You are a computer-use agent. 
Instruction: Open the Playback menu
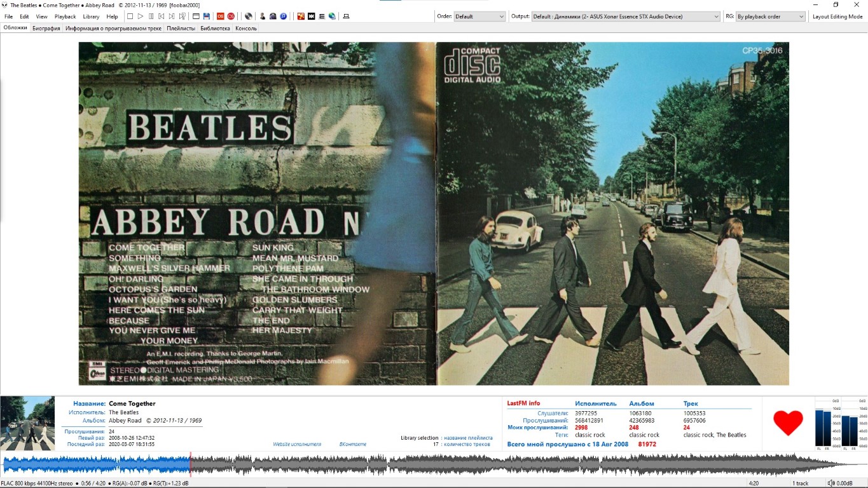coord(65,17)
